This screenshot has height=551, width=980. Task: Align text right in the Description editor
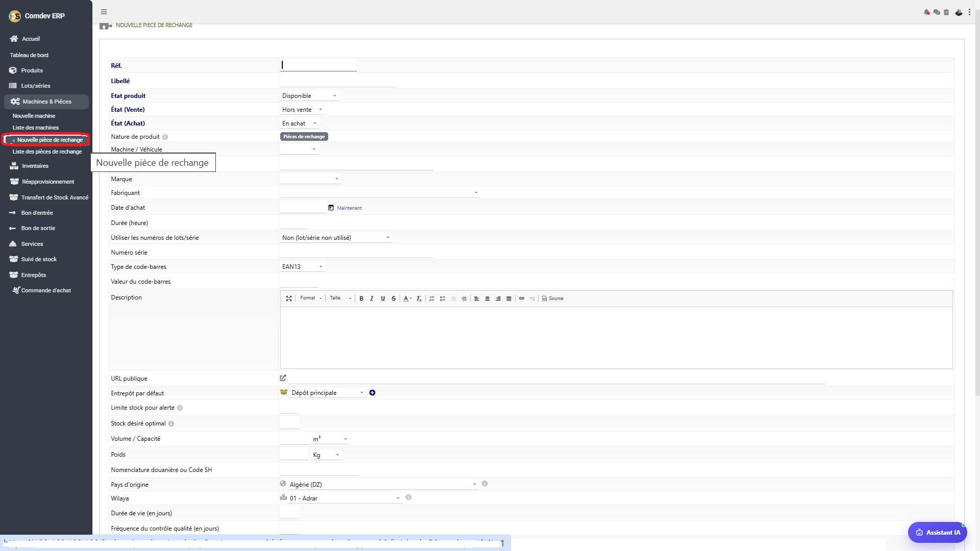[498, 298]
